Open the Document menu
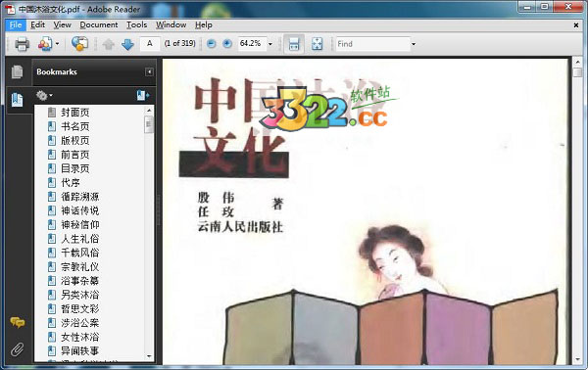The image size is (588, 370). click(99, 24)
